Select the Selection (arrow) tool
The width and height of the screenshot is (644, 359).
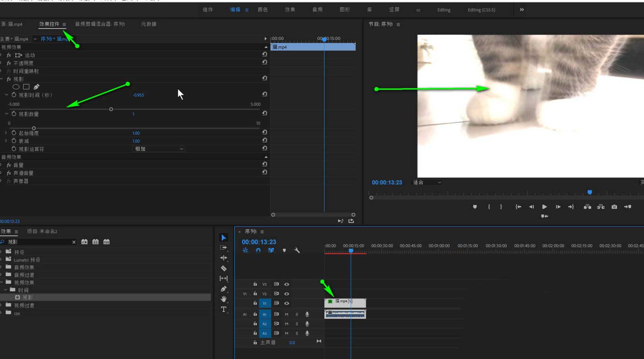tap(224, 237)
